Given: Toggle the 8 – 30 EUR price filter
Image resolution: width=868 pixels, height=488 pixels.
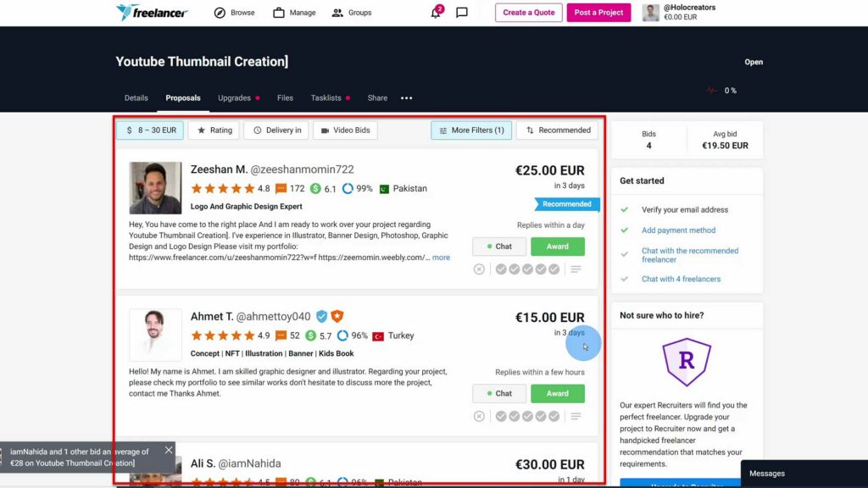Looking at the screenshot, I should pos(150,130).
